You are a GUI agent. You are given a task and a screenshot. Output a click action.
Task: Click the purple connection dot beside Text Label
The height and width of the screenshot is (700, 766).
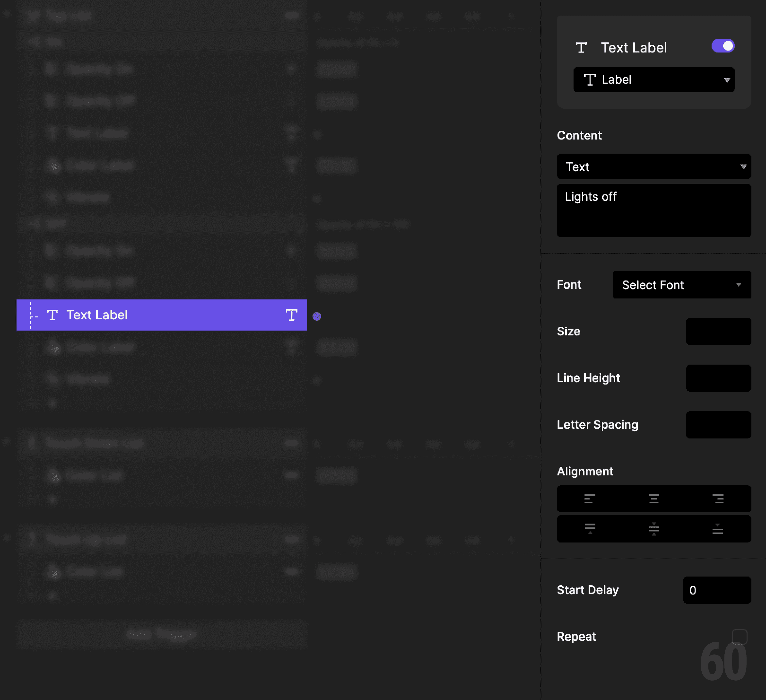coord(316,316)
